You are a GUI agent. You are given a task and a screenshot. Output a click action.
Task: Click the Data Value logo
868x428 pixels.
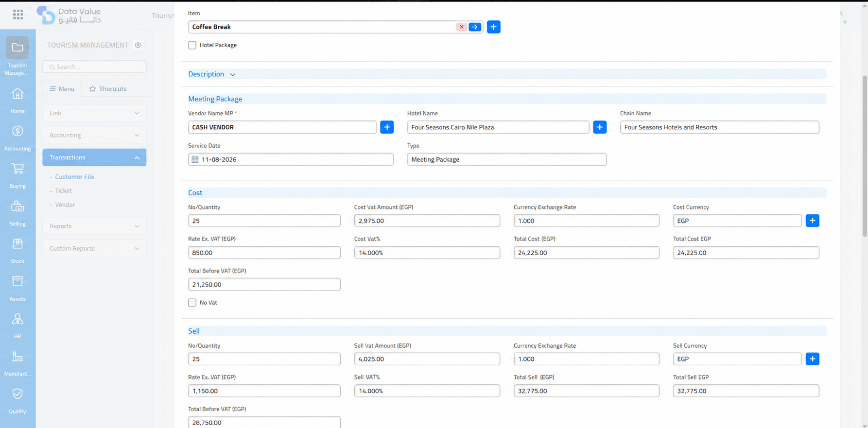(x=69, y=15)
